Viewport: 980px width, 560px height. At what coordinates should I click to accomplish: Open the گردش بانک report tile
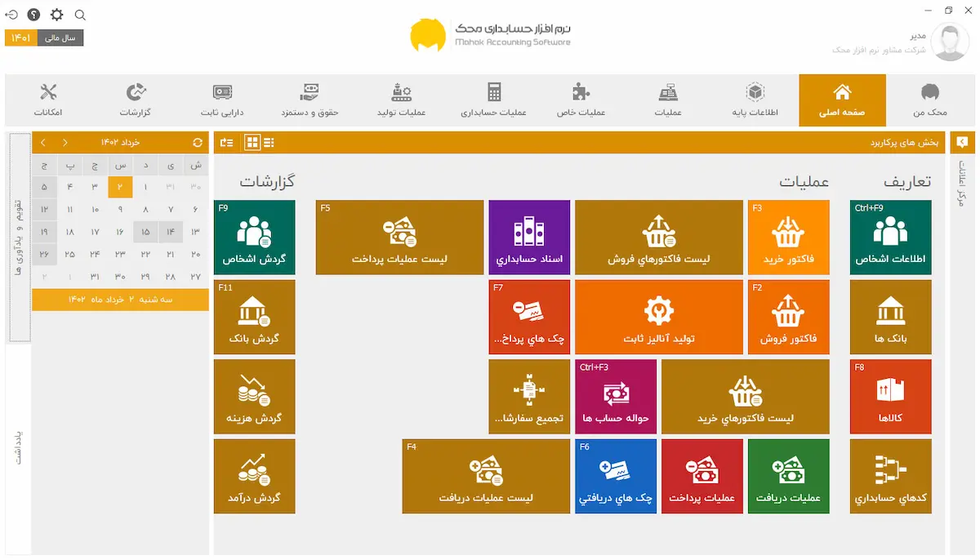point(254,316)
